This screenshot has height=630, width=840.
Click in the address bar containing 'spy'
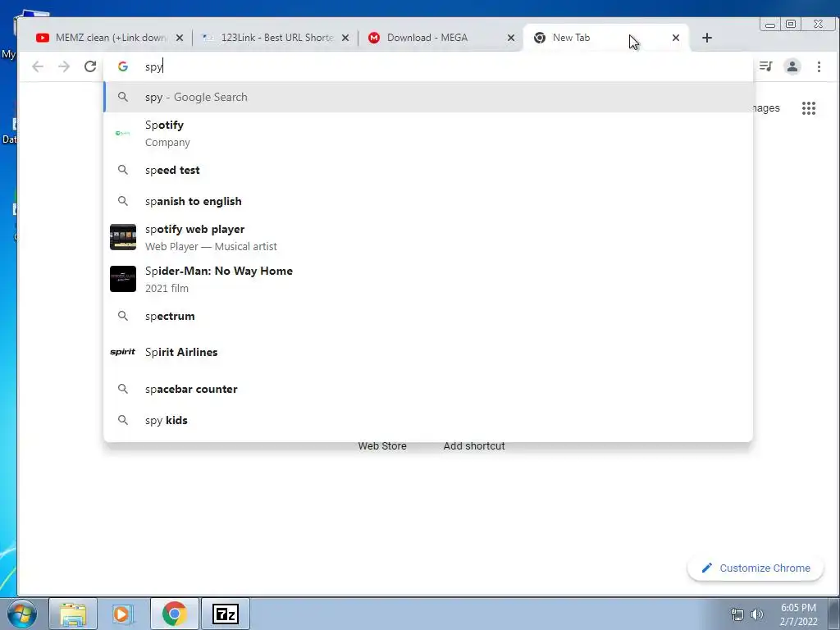pos(428,66)
